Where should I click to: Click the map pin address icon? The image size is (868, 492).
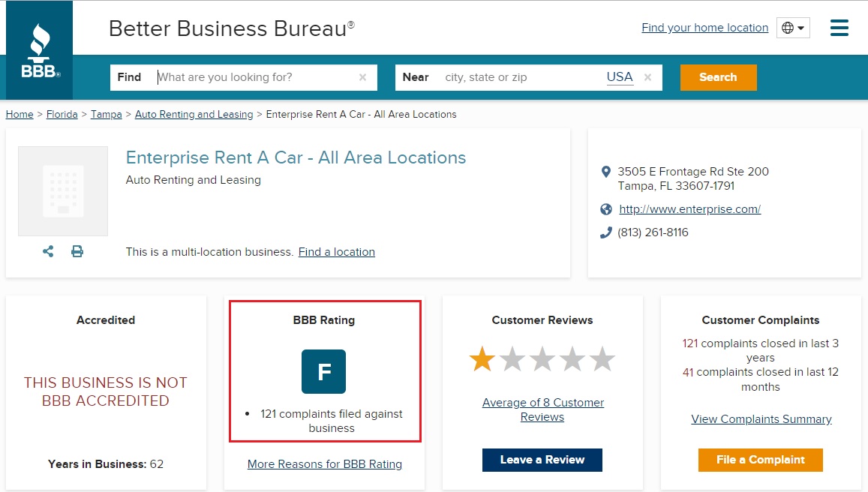(x=605, y=172)
